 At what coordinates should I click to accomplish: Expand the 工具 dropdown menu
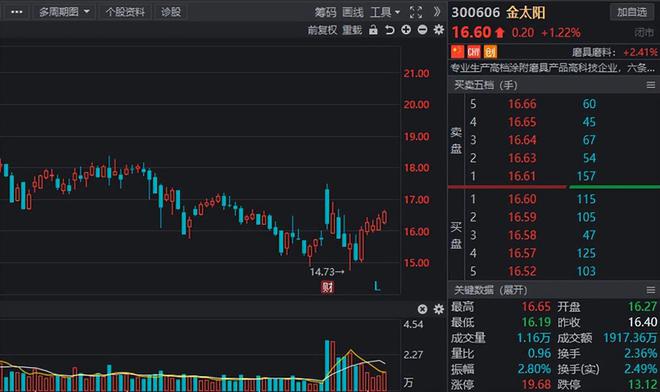385,12
